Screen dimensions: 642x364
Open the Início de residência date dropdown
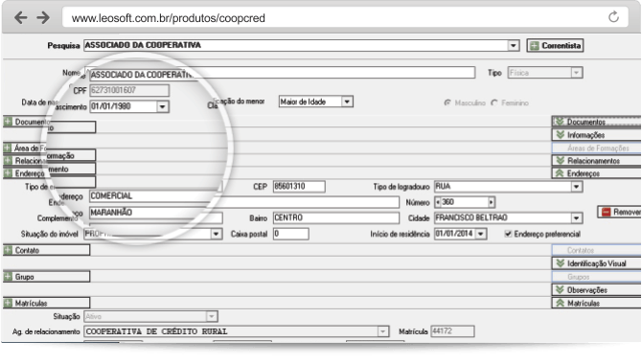pos(481,234)
